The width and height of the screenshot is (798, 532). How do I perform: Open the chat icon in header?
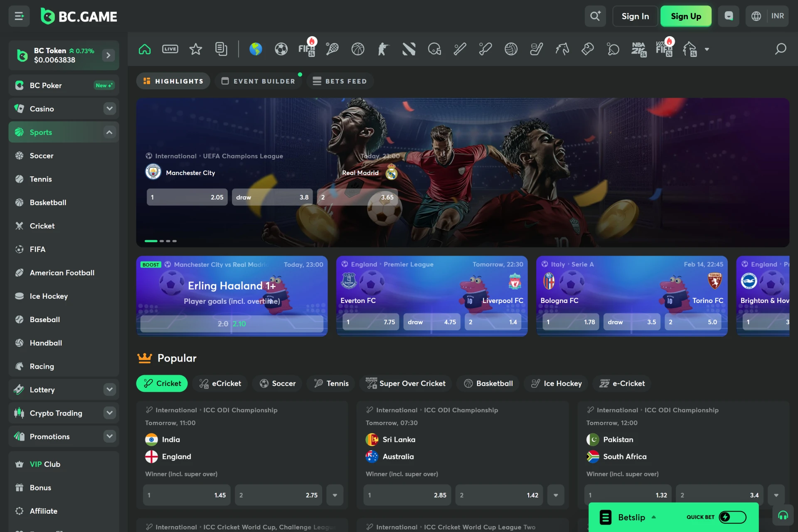pyautogui.click(x=729, y=16)
